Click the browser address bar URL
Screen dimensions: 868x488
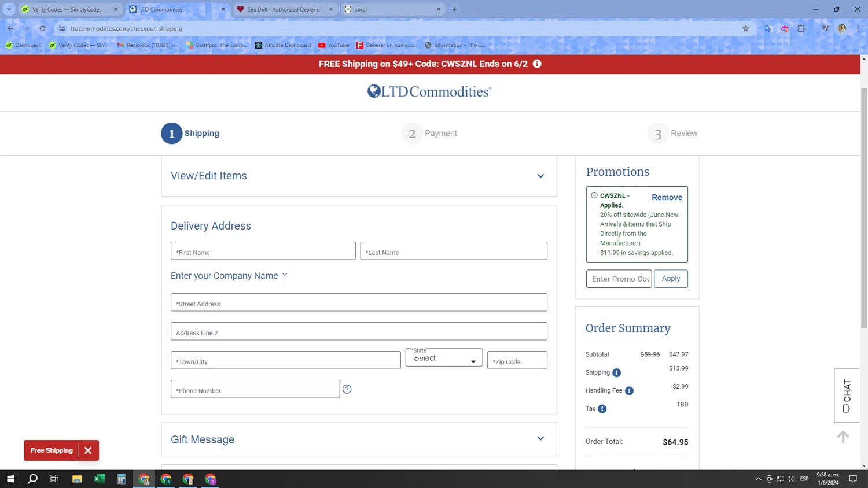(127, 28)
